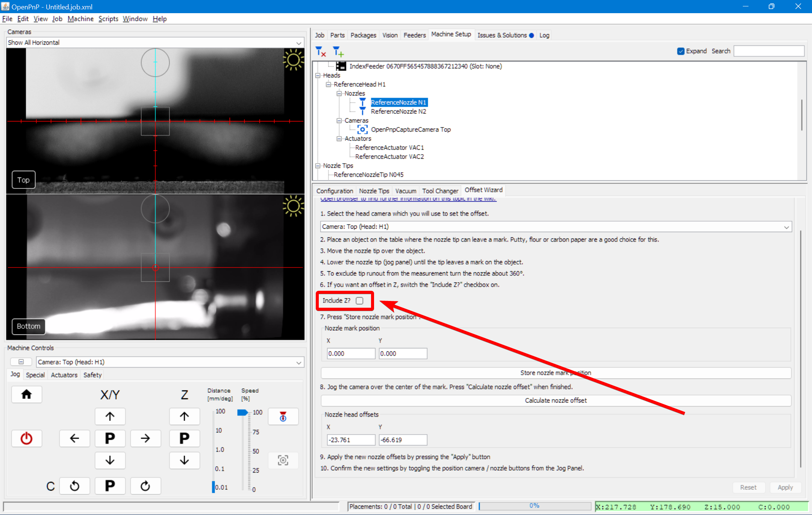Viewport: 812px width, 515px height.
Task: Rotate counterclockwise using the jog rotation icon
Action: click(74, 486)
